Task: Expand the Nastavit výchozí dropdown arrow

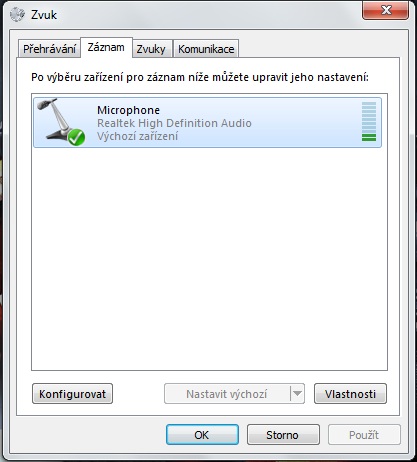Action: (x=297, y=394)
